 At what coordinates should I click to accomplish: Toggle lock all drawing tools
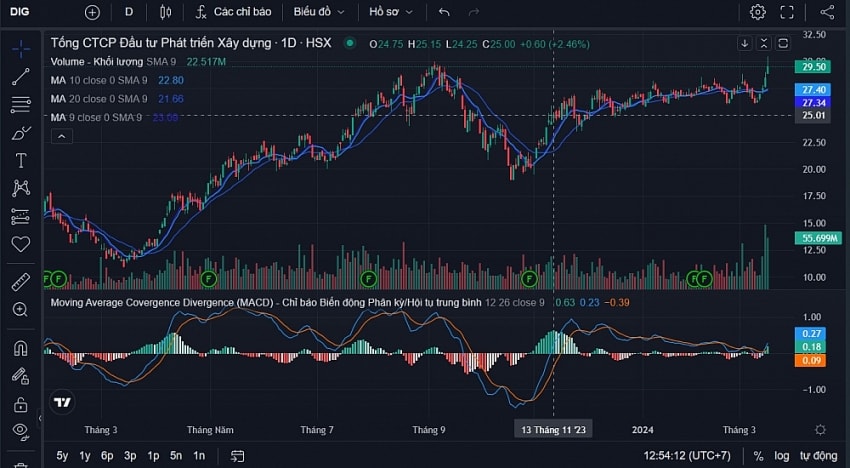pos(21,404)
